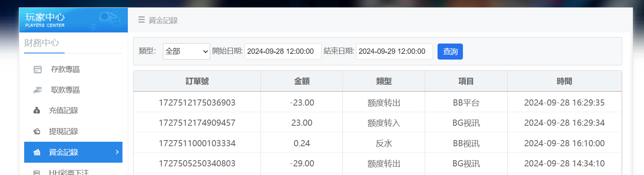The height and width of the screenshot is (175, 644).
Task: Select order number 1727505250340803
Action: (x=197, y=163)
